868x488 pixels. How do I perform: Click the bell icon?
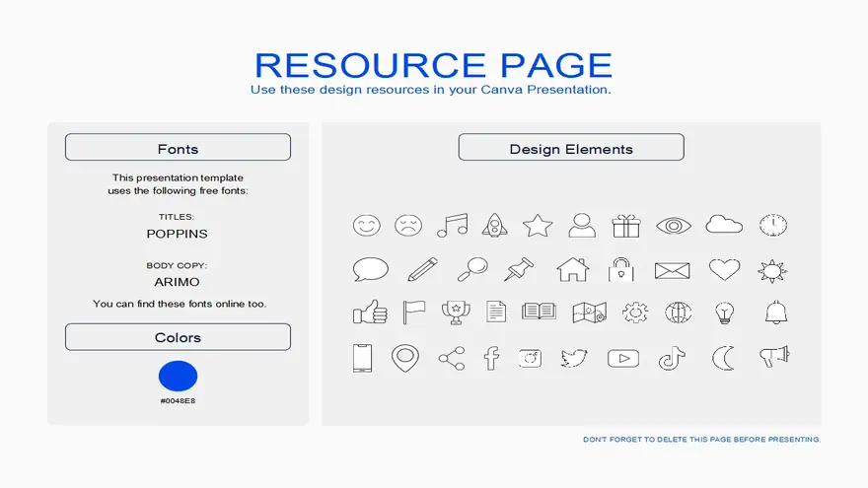(x=776, y=313)
